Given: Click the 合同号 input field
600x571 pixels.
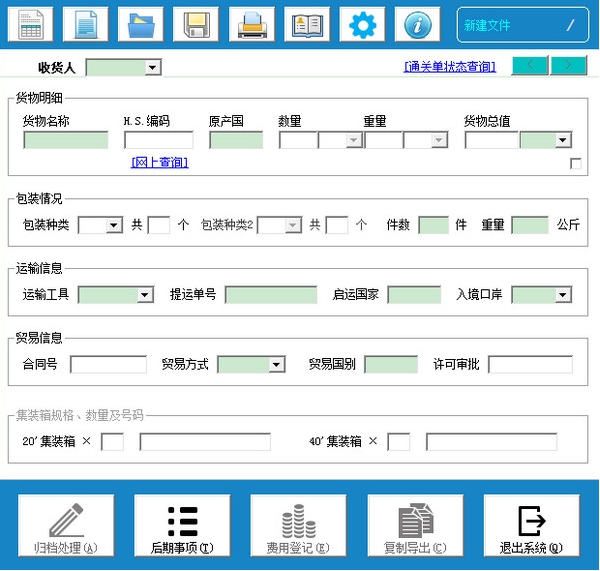Looking at the screenshot, I should pyautogui.click(x=108, y=365).
